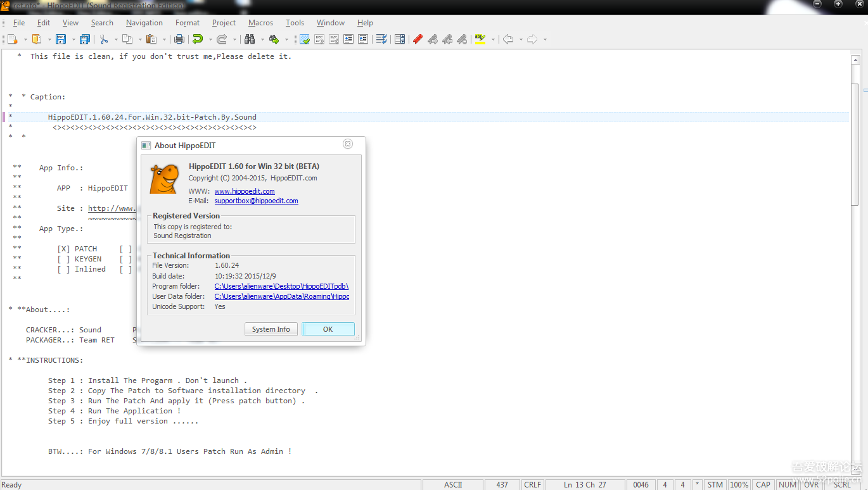Image resolution: width=868 pixels, height=490 pixels.
Task: Expand the Paste dropdown arrow
Action: point(164,39)
